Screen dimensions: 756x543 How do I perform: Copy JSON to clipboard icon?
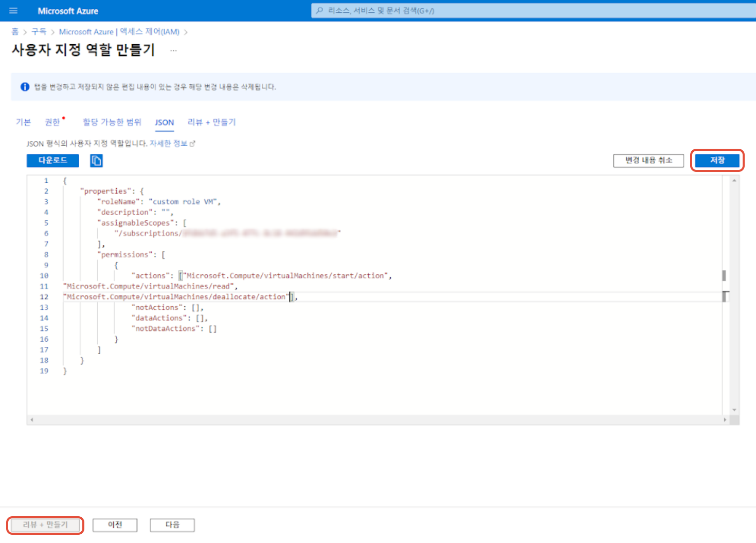pyautogui.click(x=96, y=161)
